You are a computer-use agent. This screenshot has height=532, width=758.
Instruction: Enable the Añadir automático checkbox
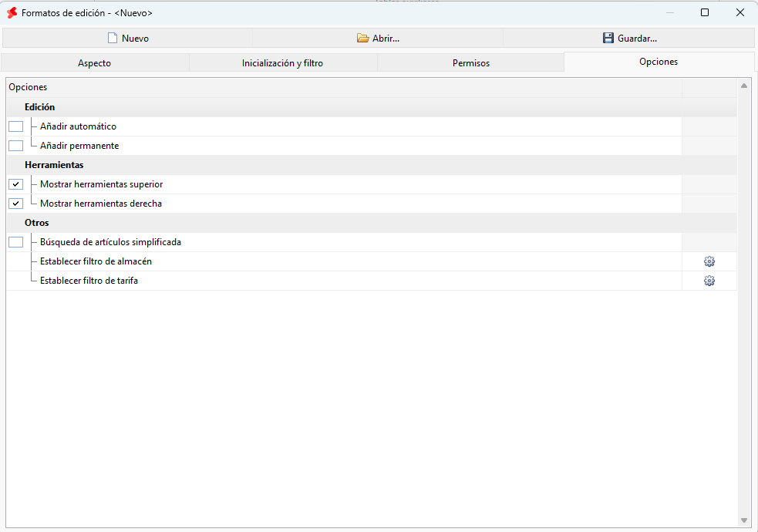pos(16,126)
